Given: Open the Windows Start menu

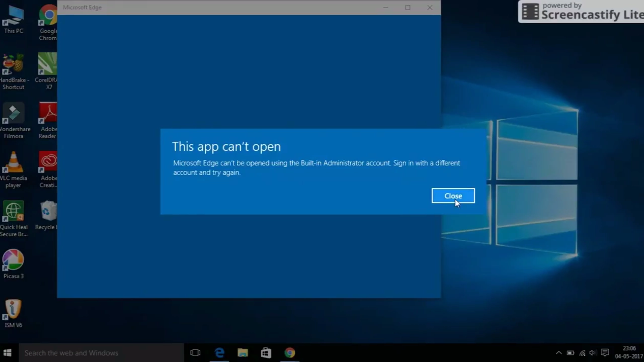Looking at the screenshot, I should pyautogui.click(x=8, y=352).
